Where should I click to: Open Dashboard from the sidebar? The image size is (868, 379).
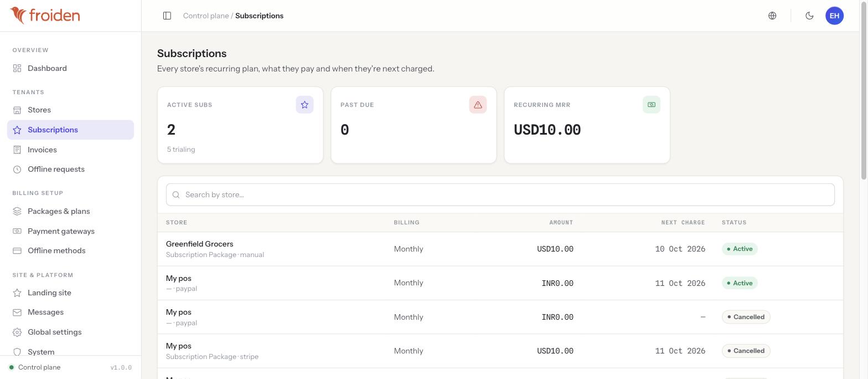pos(70,68)
